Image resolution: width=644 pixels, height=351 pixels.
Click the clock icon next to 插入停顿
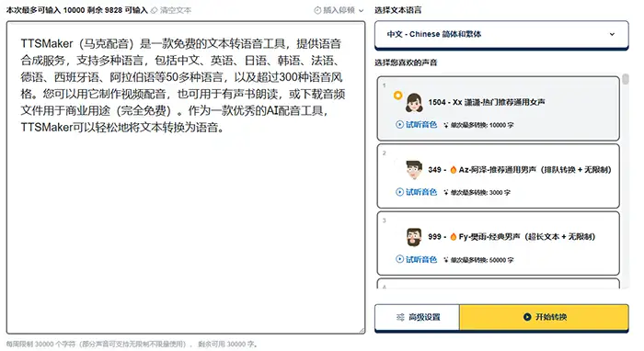[x=317, y=10]
